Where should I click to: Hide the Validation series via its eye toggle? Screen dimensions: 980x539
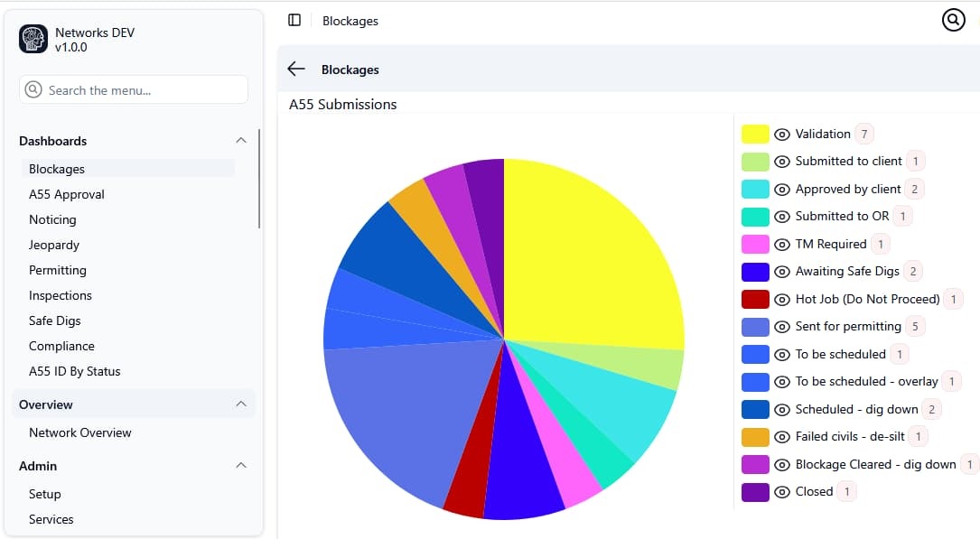(x=782, y=133)
